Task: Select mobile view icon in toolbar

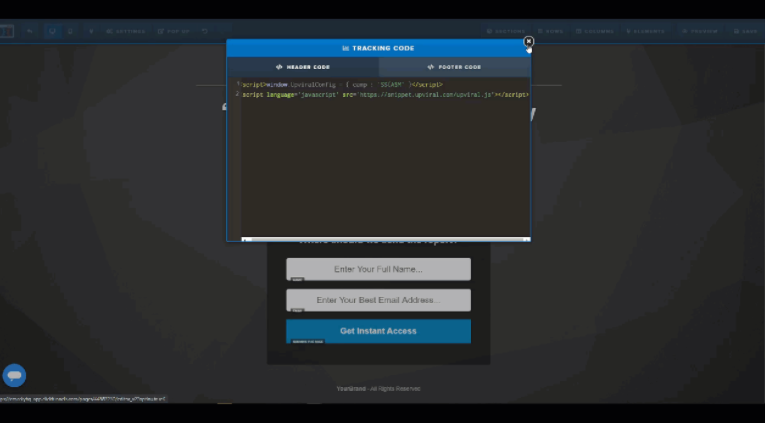Action: [x=70, y=31]
